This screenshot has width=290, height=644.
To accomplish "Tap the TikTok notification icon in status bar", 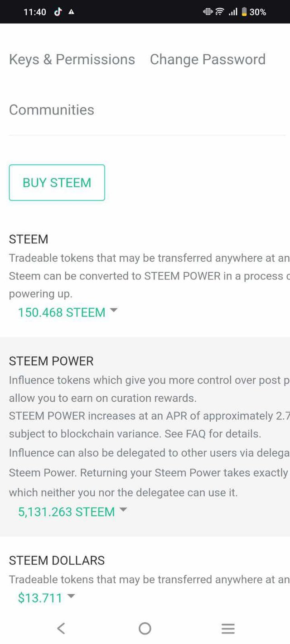I will (x=58, y=12).
